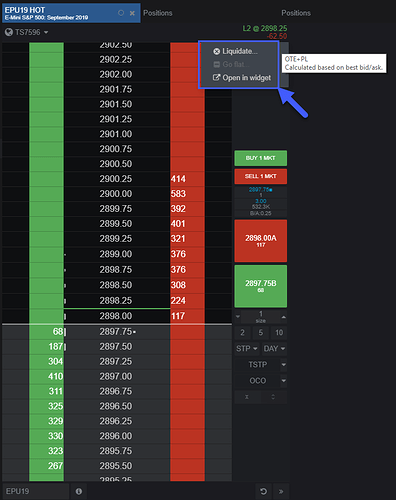
Task: Click the L2 @ 2898.25 position readout
Action: point(265,28)
